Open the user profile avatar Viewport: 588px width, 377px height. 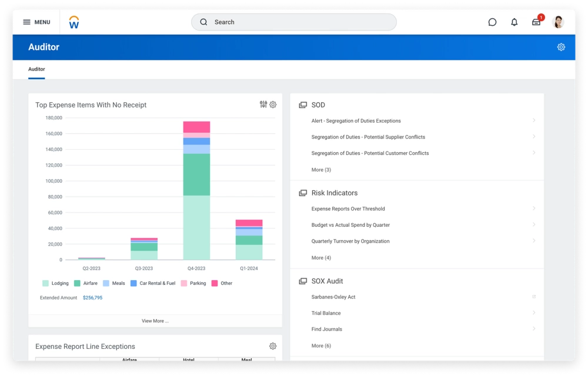pos(559,22)
